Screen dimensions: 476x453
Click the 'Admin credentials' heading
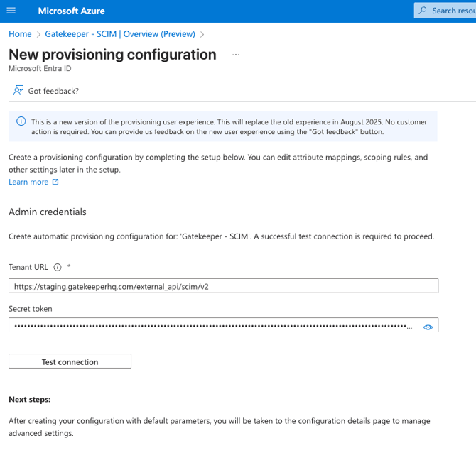tap(48, 212)
